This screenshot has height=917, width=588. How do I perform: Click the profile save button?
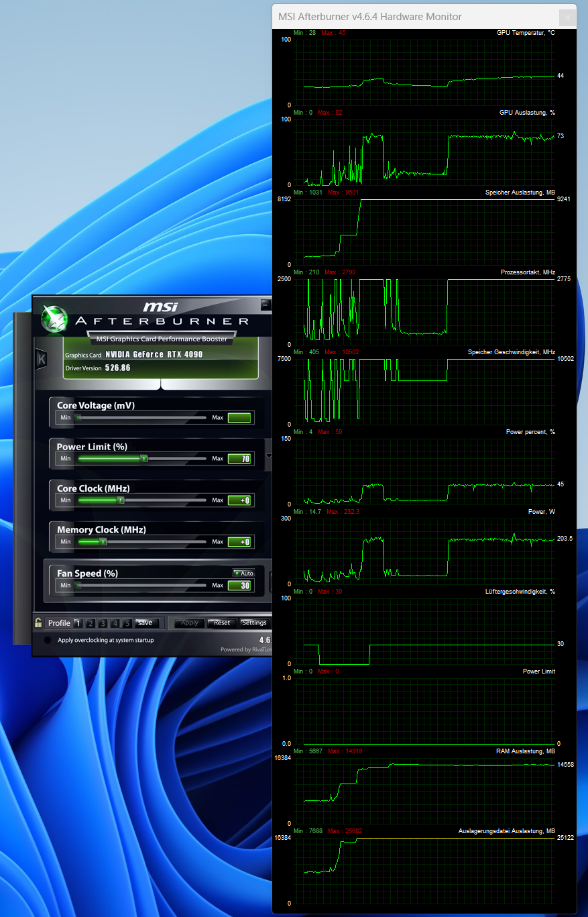point(146,623)
